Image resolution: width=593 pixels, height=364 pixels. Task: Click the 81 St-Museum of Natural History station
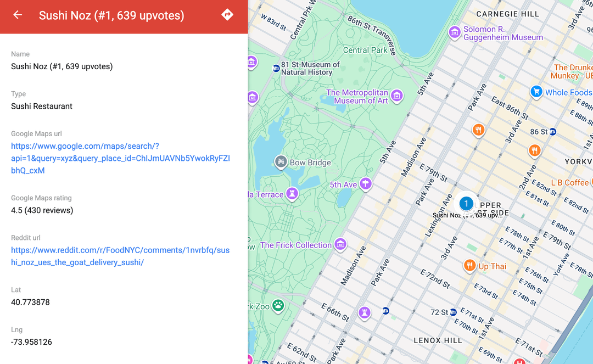pyautogui.click(x=276, y=68)
